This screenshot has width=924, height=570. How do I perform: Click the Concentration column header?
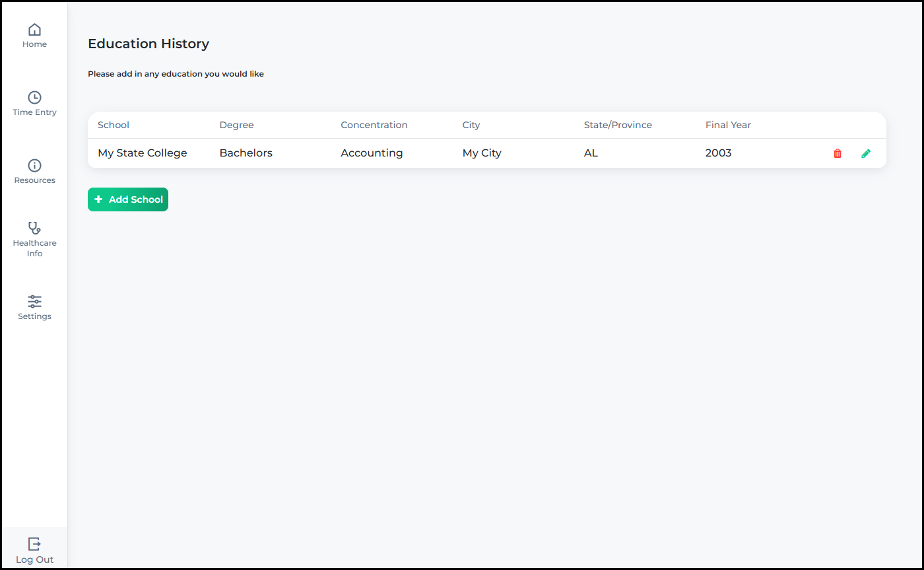pyautogui.click(x=374, y=125)
